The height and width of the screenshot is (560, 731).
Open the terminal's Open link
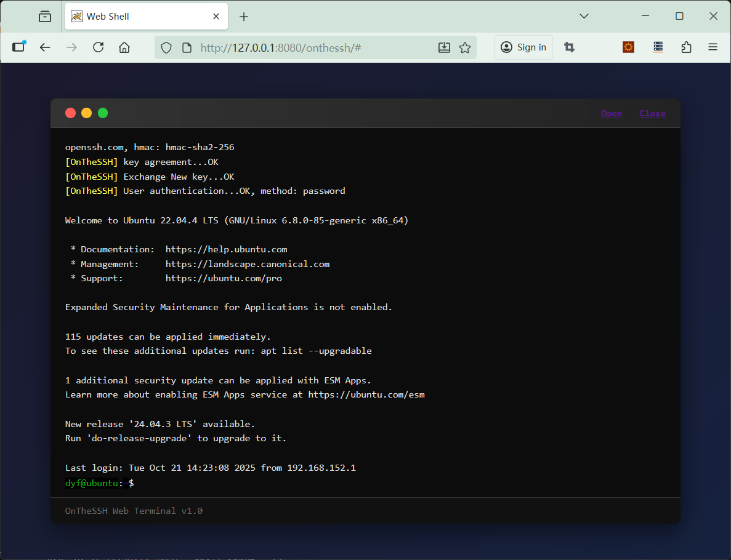(x=612, y=113)
